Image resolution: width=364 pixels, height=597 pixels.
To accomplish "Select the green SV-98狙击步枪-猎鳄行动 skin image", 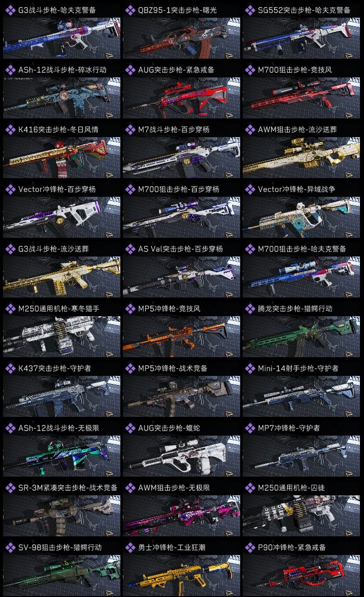I will [62, 575].
